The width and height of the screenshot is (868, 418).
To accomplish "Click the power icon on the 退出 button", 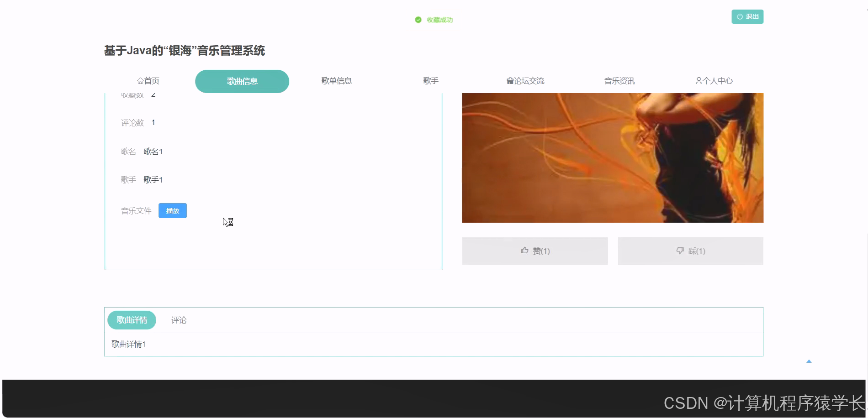I will pyautogui.click(x=740, y=16).
